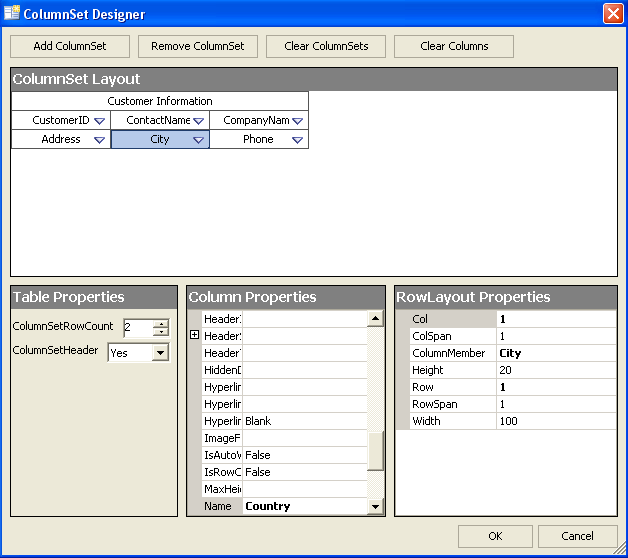The image size is (628, 558).
Task: Click the Add ColumnSet button
Action: click(70, 46)
